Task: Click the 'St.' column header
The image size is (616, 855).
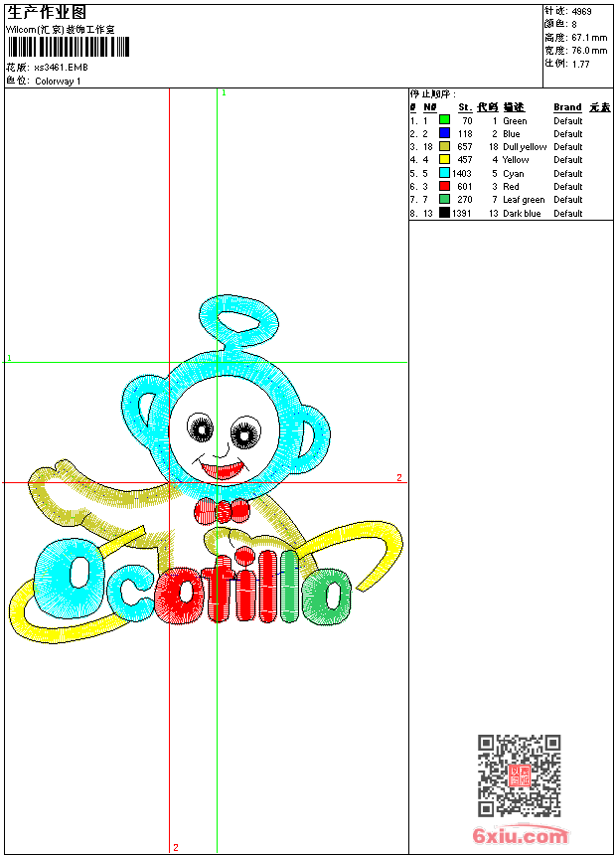Action: [x=465, y=107]
